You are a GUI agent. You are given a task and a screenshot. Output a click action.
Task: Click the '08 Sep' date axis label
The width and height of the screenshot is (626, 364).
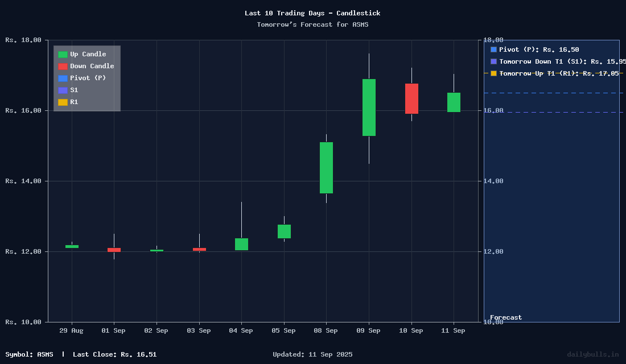pos(326,330)
